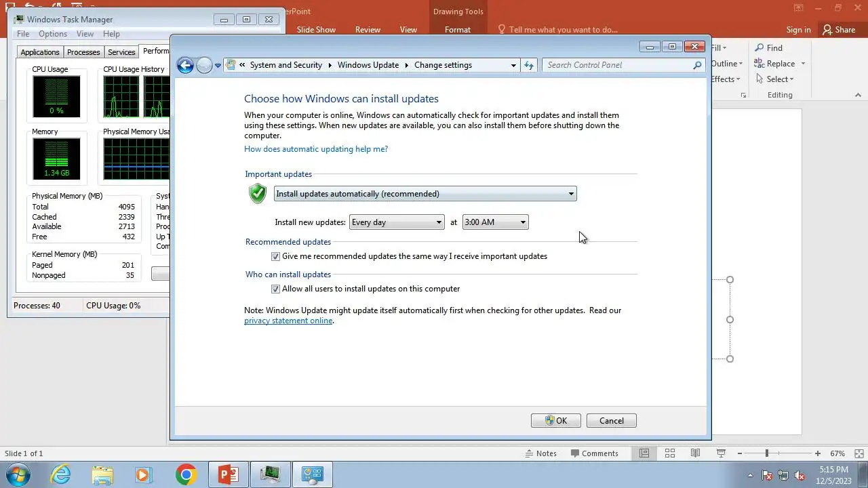Image resolution: width=868 pixels, height=488 pixels.
Task: Toggle the Comments pane in PowerPoint status bar
Action: [594, 453]
